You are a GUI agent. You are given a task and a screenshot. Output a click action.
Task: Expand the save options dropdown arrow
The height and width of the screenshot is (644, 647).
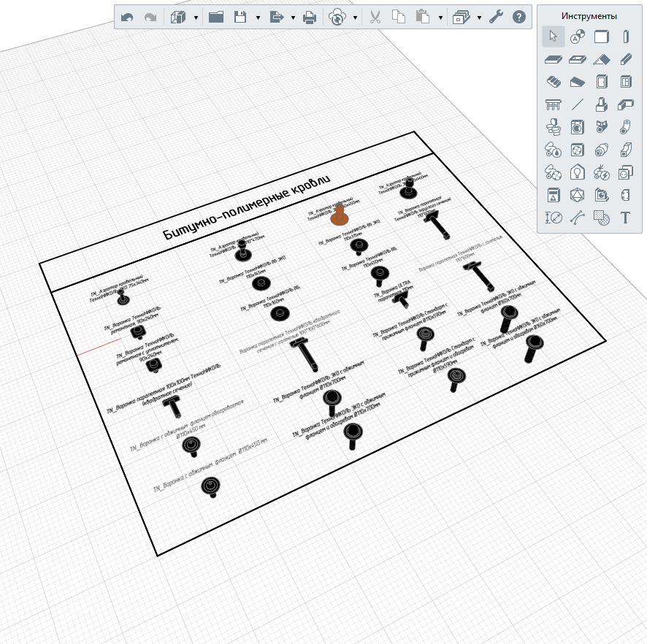258,18
